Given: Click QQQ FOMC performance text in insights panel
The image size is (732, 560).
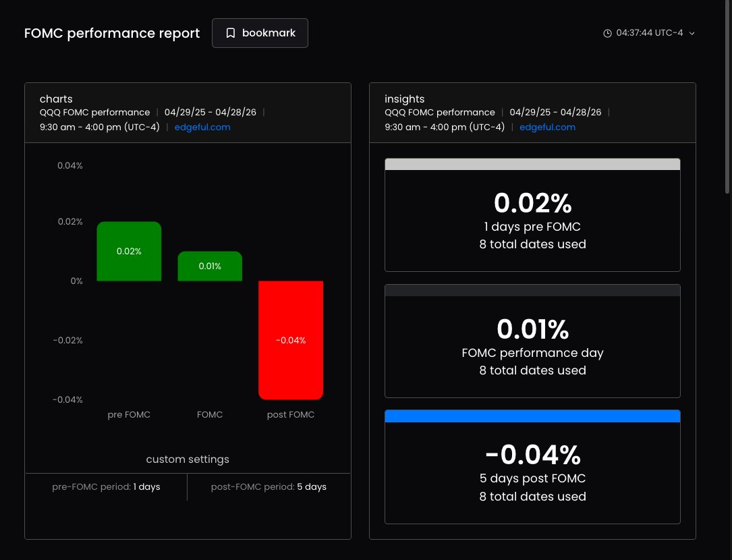Looking at the screenshot, I should pos(440,112).
